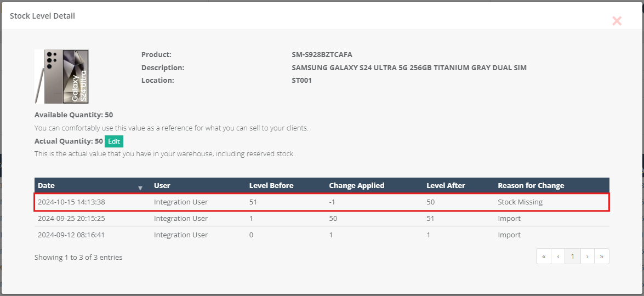Sort by the User column header
Screen dimensions: 644x296
tap(162, 186)
